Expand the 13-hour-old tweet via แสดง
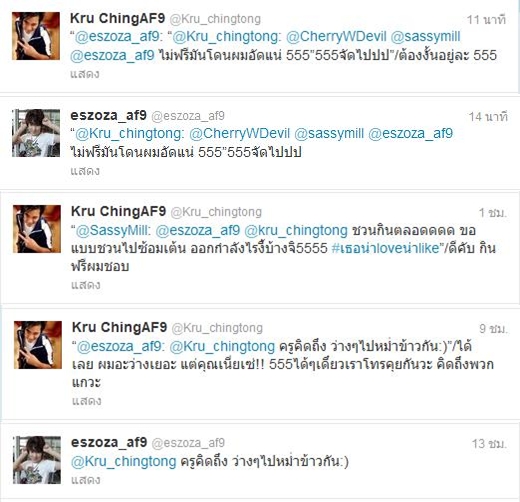The height and width of the screenshot is (502, 520). 86,480
